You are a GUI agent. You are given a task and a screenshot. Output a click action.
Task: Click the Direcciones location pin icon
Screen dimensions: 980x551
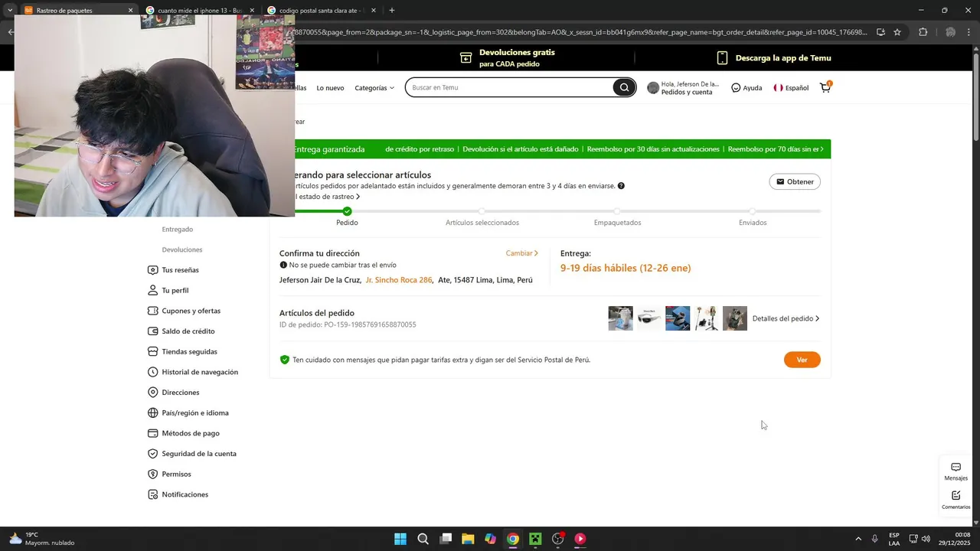click(x=152, y=393)
